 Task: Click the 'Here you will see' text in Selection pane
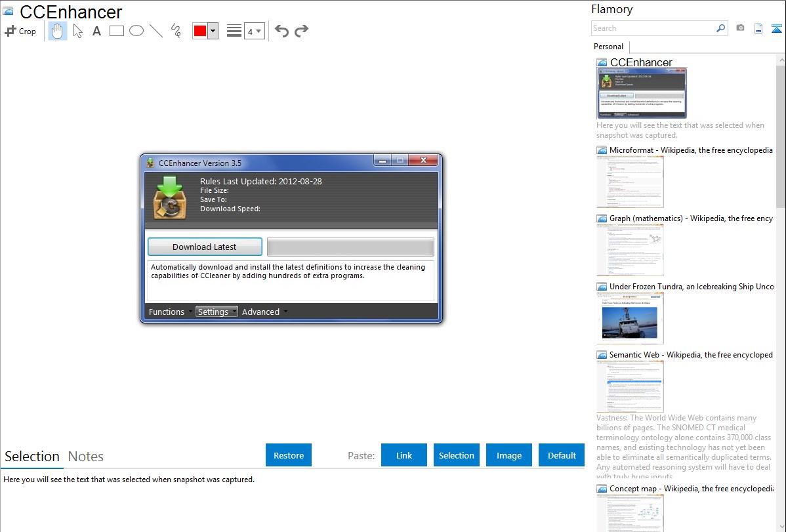(x=129, y=480)
